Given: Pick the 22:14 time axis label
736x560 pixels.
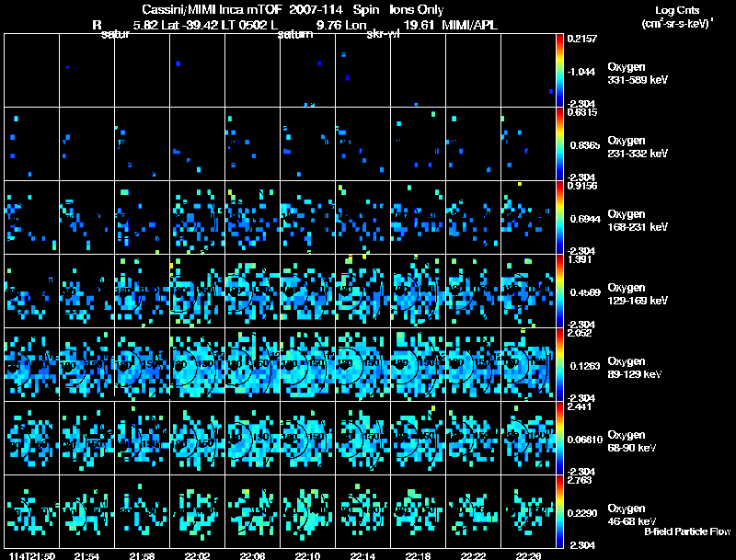Looking at the screenshot, I should (x=362, y=555).
